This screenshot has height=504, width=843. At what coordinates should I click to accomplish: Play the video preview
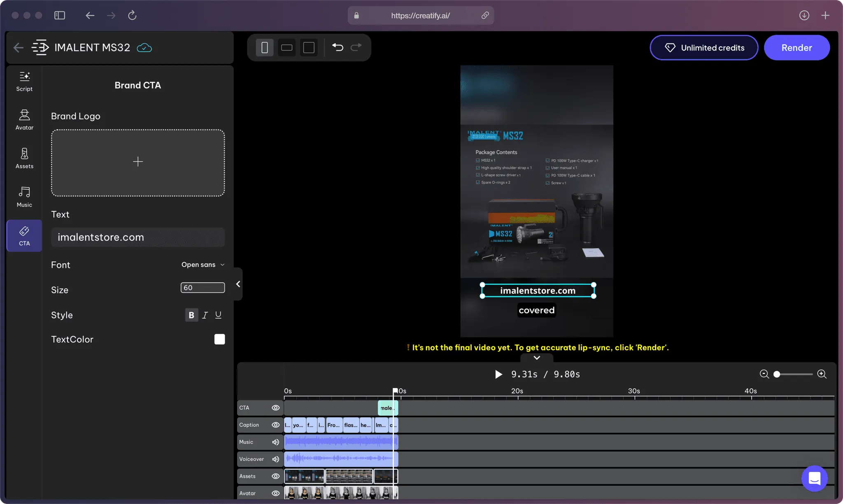coord(498,374)
